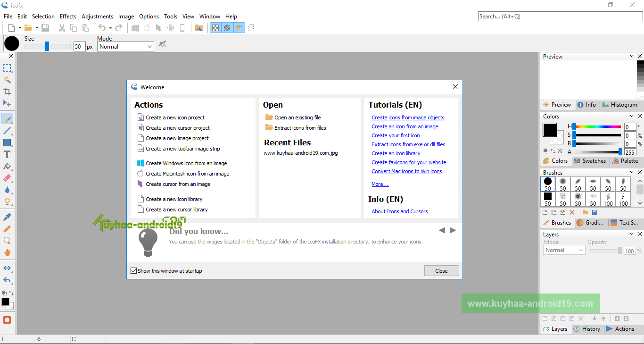Screen dimensions: 644x344
Task: Show the next Did you know tip
Action: (x=453, y=230)
